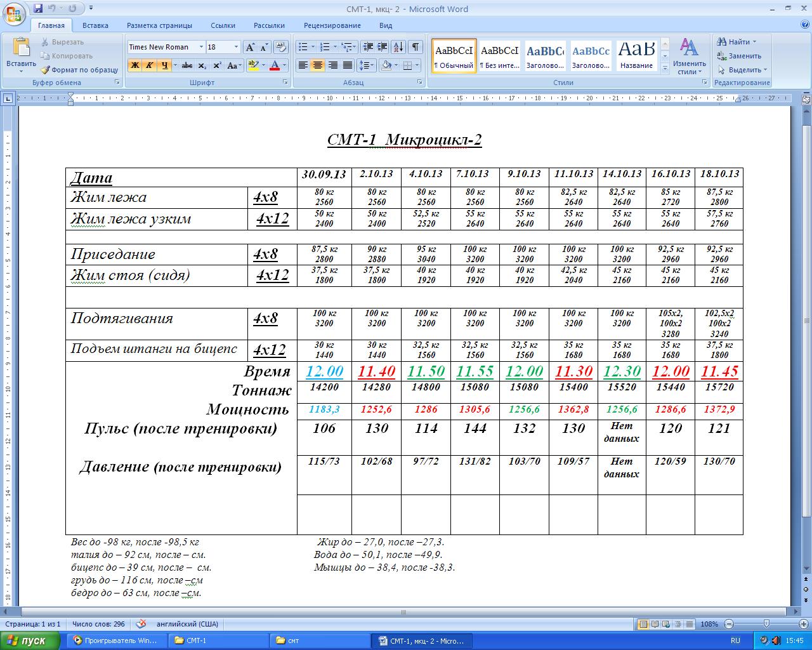The height and width of the screenshot is (650, 812).
Task: Apply justified text alignment
Action: coord(348,65)
